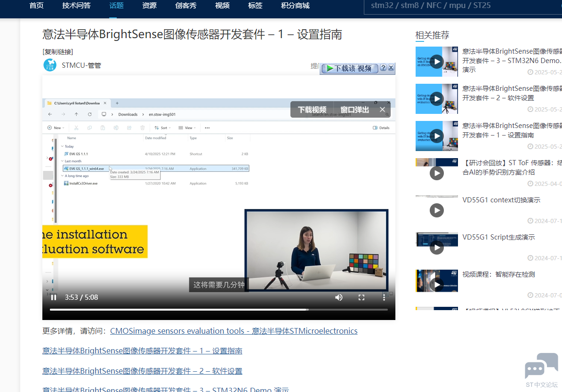Close the video download overlay bar
The height and width of the screenshot is (392, 562).
(382, 110)
